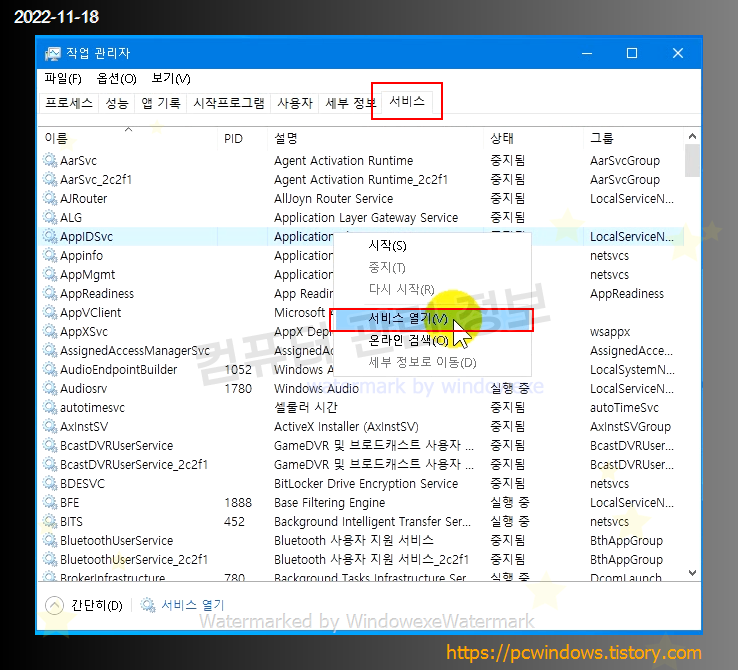738x670 pixels.
Task: Click the wsappx group cell
Action: click(610, 332)
